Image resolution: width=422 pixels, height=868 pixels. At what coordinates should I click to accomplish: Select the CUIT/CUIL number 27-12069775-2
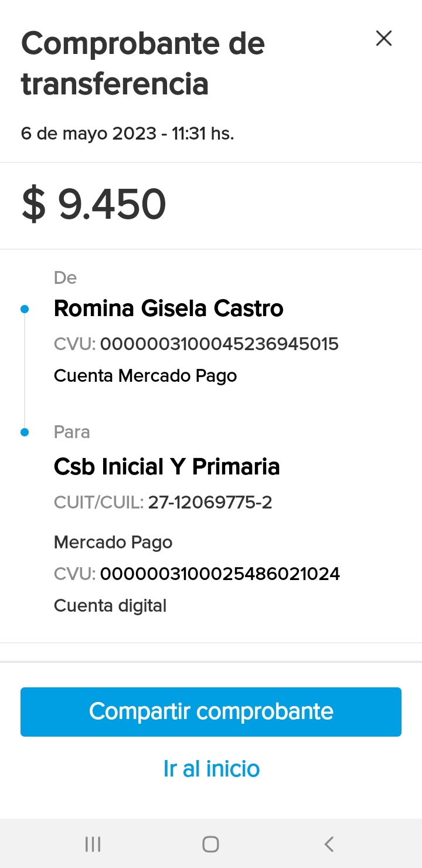click(x=210, y=503)
